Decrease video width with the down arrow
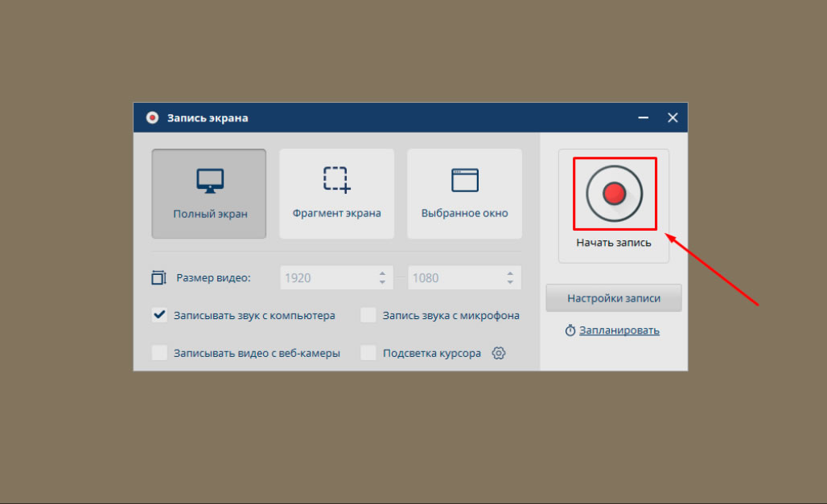Viewport: 827px width, 504px height. 382,283
